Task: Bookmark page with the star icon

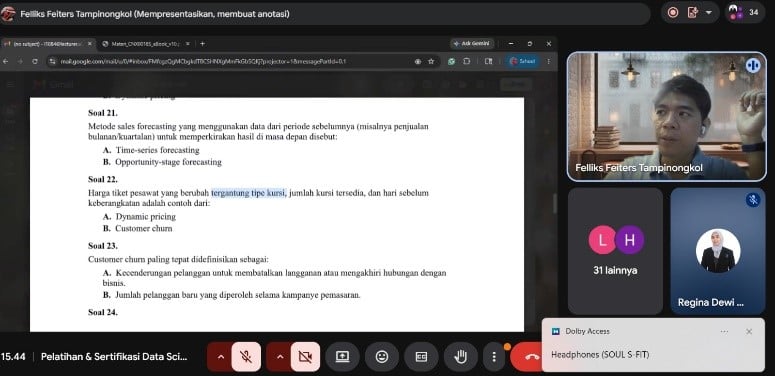Action: (x=431, y=61)
